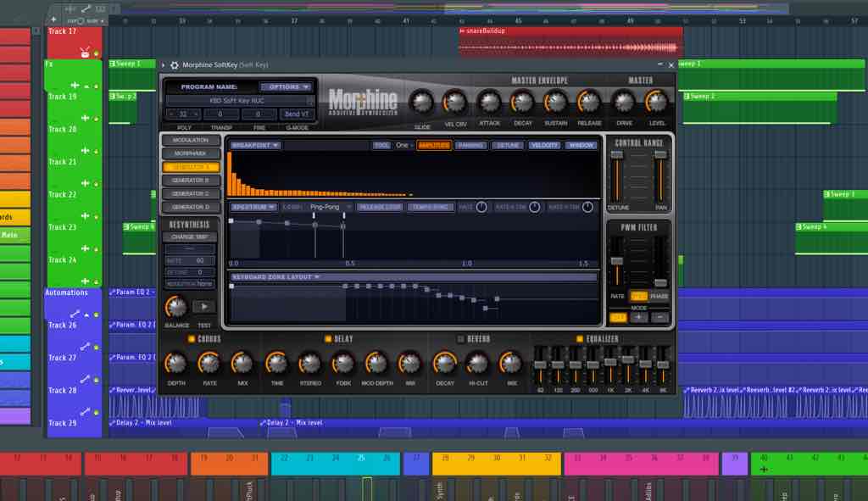868x501 pixels.
Task: Select the Generator D tab
Action: [191, 207]
